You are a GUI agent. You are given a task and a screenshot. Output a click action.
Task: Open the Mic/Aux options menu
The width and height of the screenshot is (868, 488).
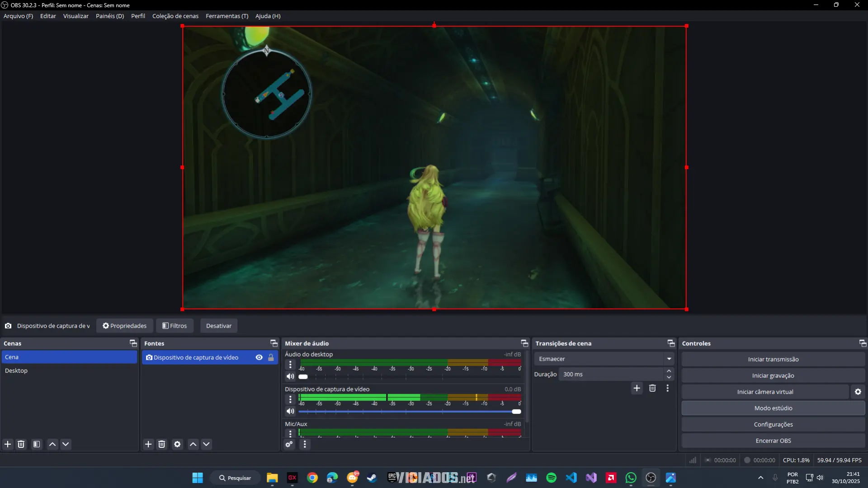tap(290, 433)
